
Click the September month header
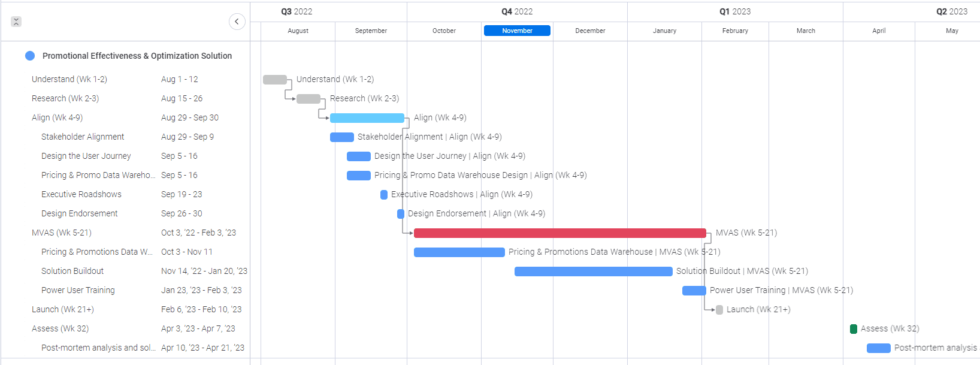pos(371,31)
